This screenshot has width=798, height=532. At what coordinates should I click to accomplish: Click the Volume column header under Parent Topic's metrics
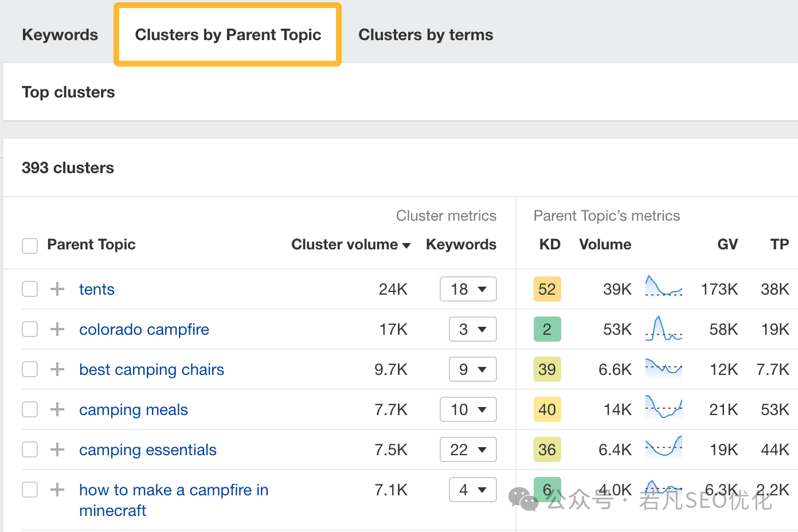605,244
